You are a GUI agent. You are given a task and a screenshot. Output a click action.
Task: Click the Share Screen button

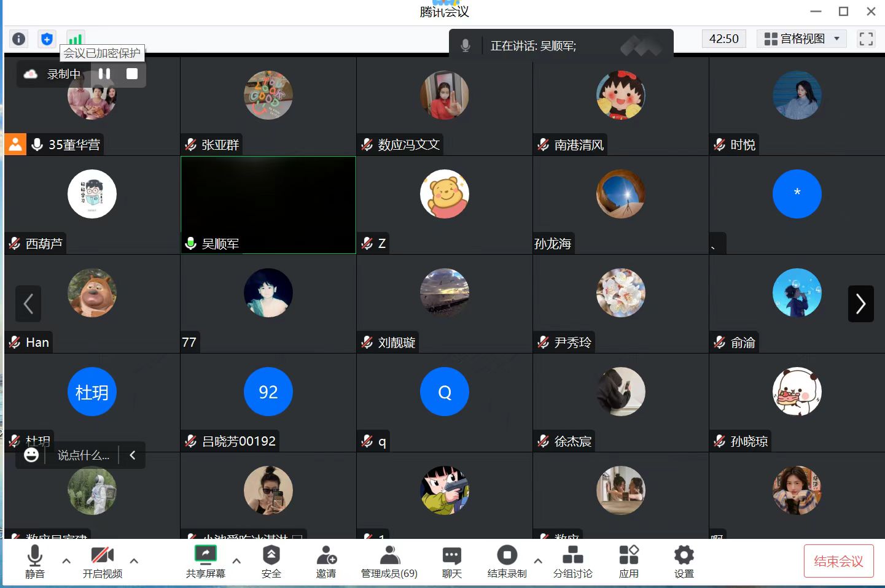point(206,562)
